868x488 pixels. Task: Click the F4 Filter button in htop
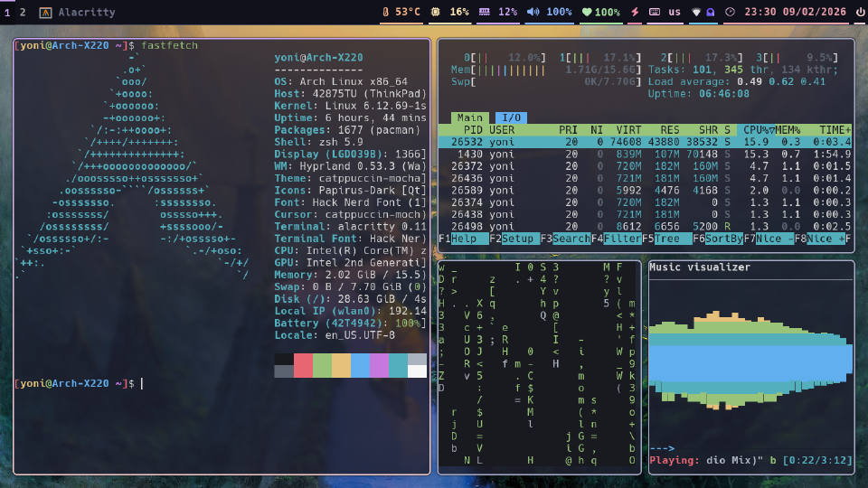point(616,239)
